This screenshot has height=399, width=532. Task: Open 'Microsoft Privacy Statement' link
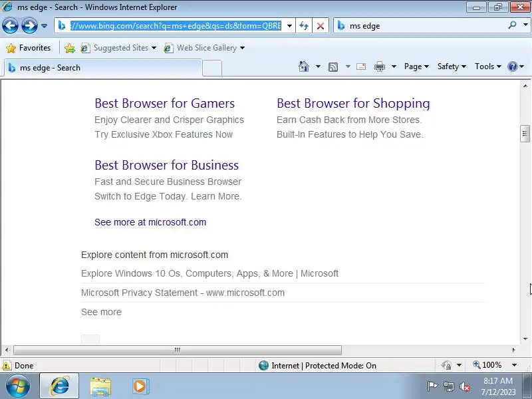[183, 293]
